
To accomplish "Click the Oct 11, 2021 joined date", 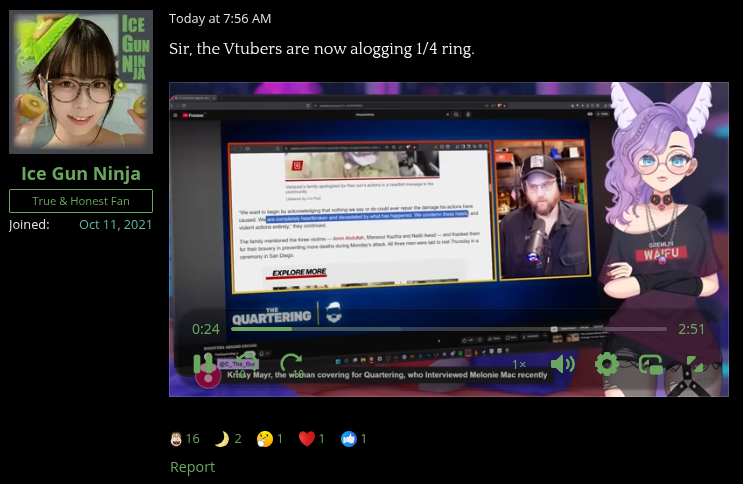I will pyautogui.click(x=116, y=225).
